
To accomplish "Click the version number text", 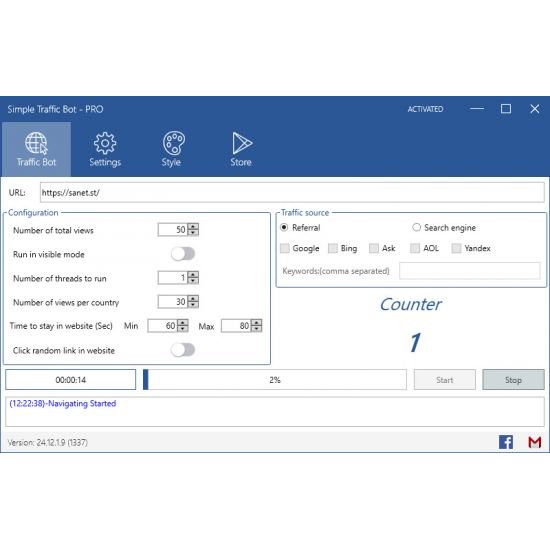I will pyautogui.click(x=48, y=442).
